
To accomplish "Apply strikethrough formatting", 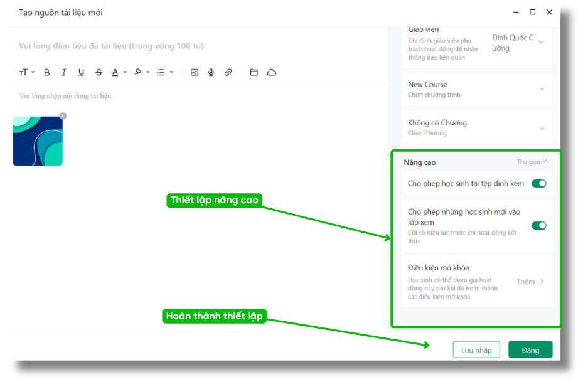I will tap(99, 73).
